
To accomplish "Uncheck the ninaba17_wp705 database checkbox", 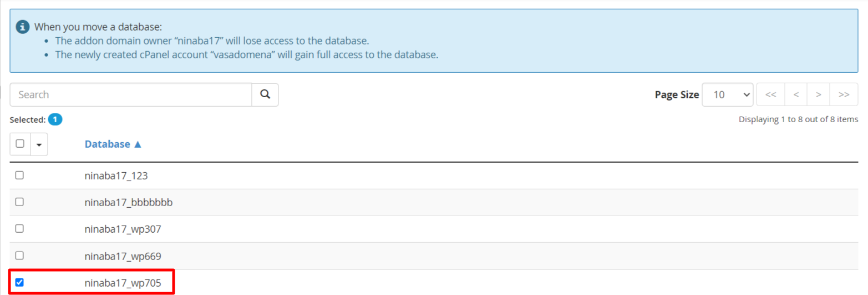I will tap(19, 283).
